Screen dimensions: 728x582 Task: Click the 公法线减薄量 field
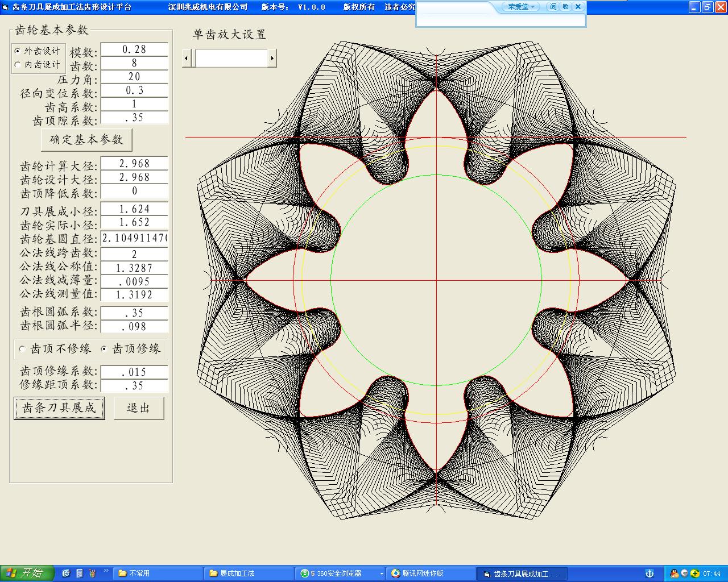134,281
